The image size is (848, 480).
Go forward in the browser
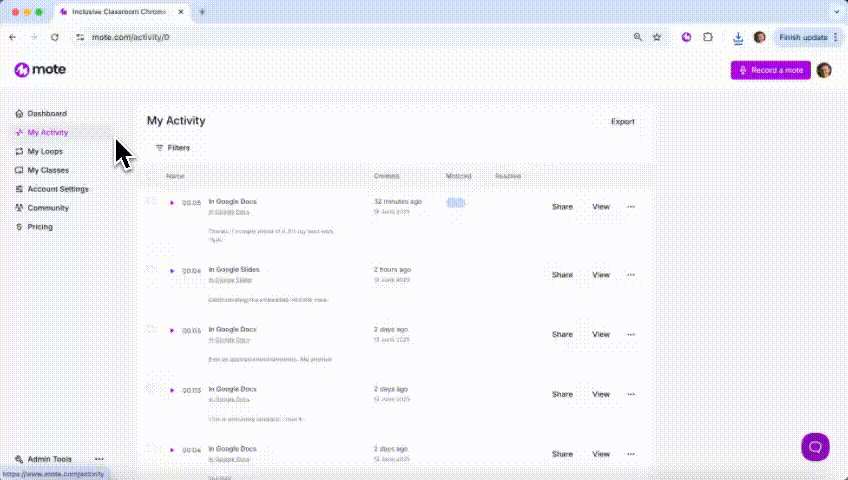coord(34,37)
